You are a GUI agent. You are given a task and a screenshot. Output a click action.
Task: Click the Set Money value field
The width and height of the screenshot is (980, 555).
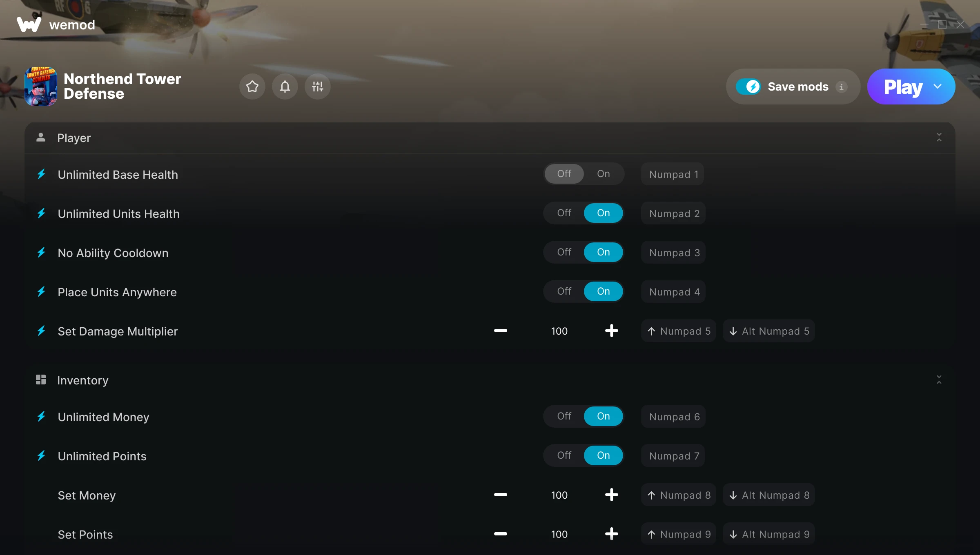(x=559, y=495)
